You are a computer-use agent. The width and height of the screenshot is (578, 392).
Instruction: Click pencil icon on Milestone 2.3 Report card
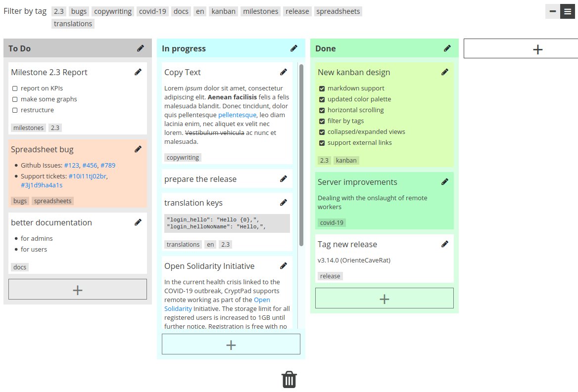pos(138,72)
